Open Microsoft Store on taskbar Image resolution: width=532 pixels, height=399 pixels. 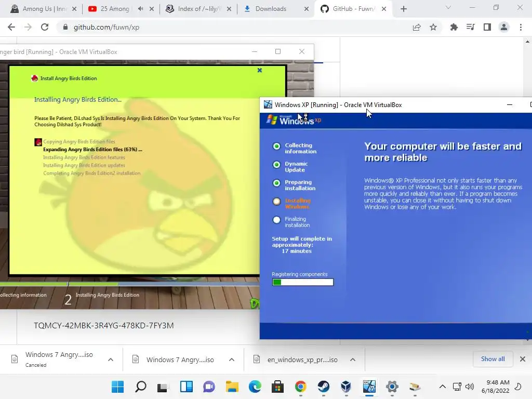coord(277,387)
